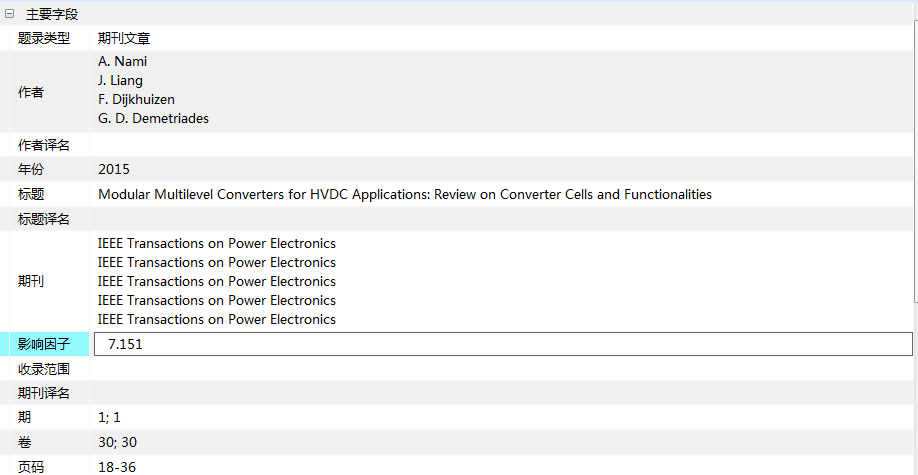Click the 年份 value 2015
The height and width of the screenshot is (475, 918).
[114, 170]
